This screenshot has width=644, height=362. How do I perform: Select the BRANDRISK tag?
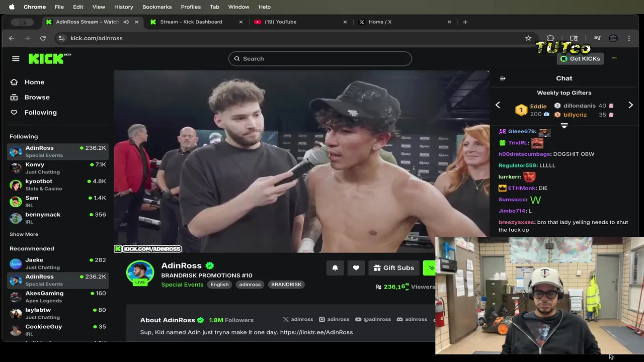[286, 285]
